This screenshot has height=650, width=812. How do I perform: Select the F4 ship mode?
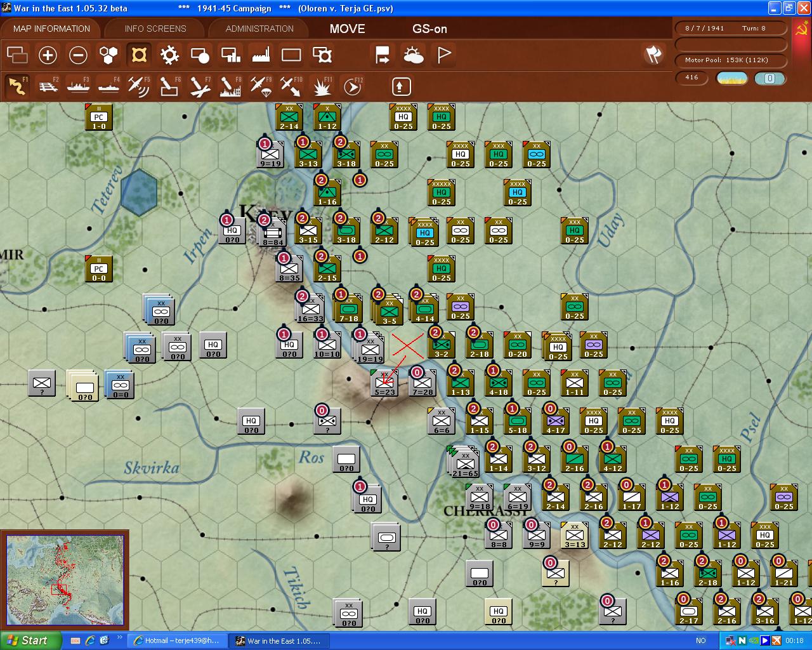click(108, 86)
